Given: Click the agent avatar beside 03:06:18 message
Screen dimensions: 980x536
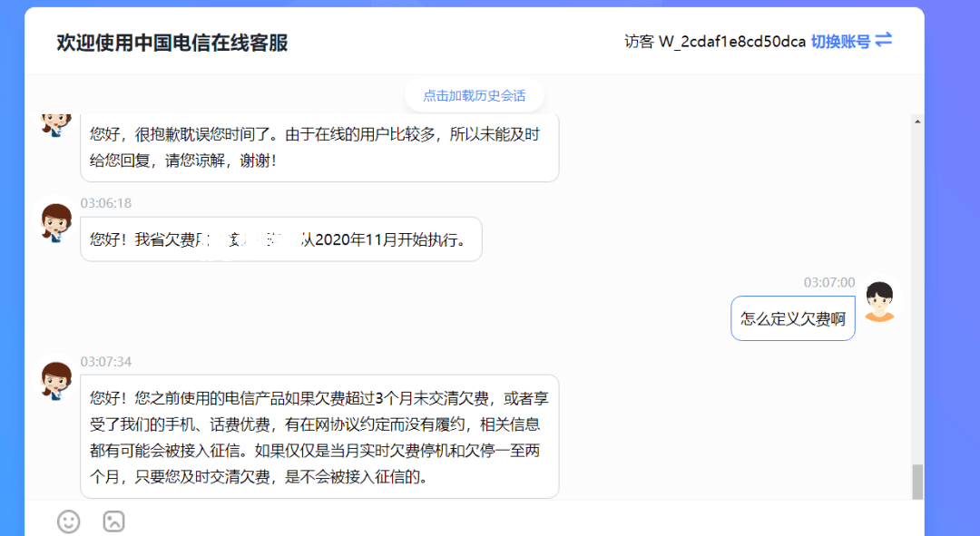Looking at the screenshot, I should click(x=56, y=222).
